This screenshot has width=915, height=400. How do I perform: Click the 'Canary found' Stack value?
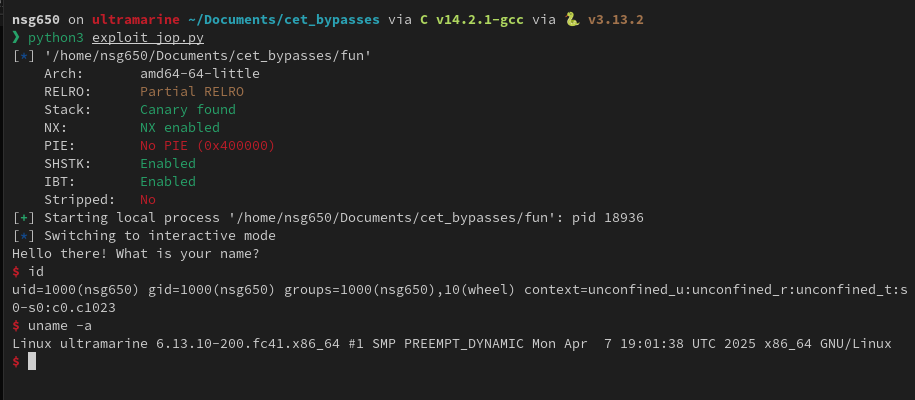pos(188,110)
